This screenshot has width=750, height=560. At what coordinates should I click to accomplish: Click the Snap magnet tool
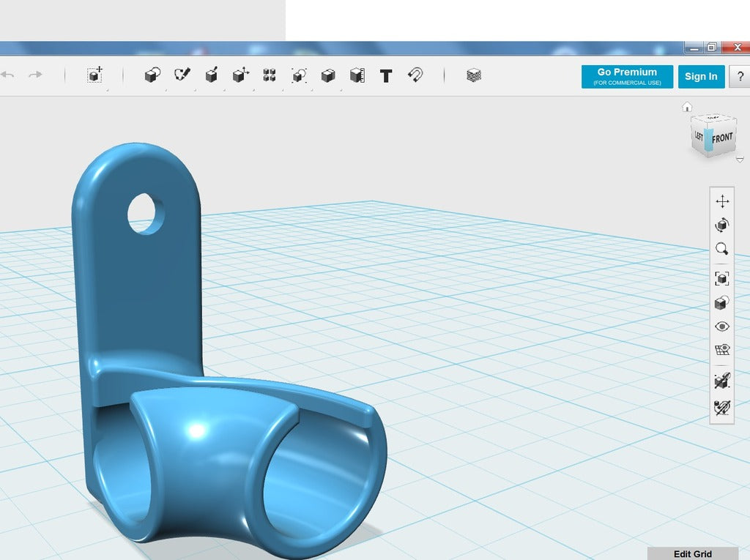pos(415,75)
